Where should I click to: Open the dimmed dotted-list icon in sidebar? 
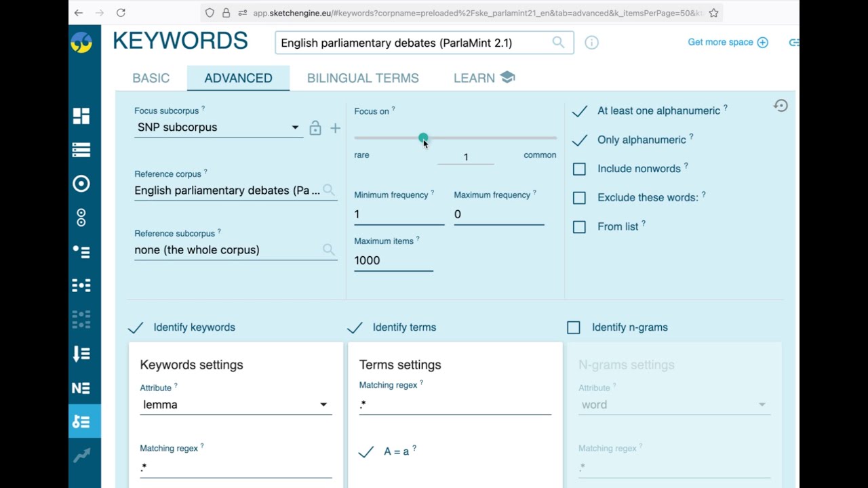coord(81,319)
